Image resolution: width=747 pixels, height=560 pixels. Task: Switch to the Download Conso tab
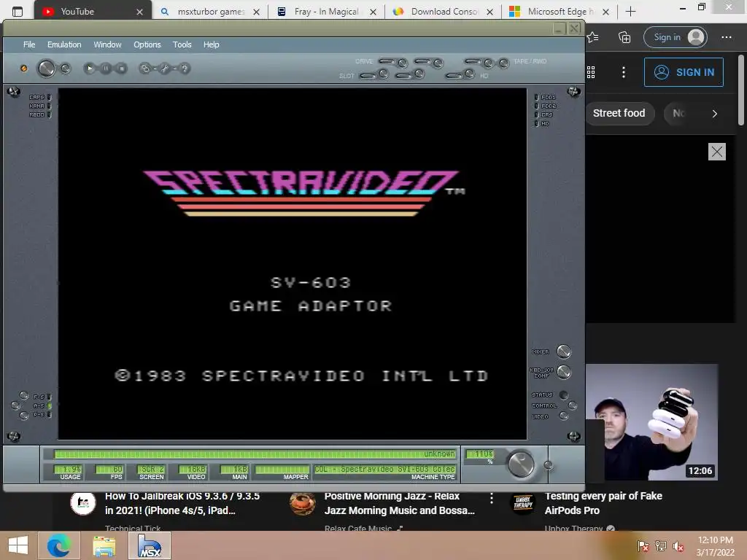click(443, 12)
